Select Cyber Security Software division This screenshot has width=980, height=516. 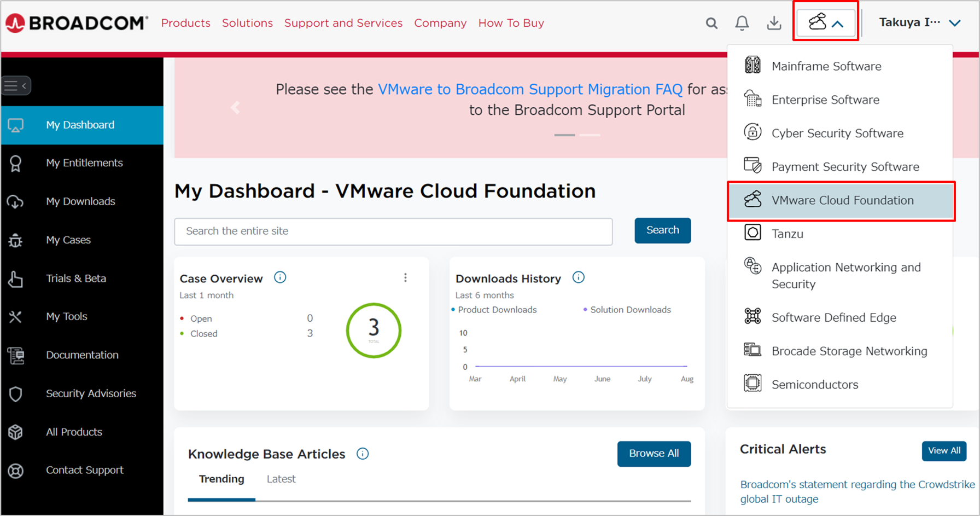point(840,133)
